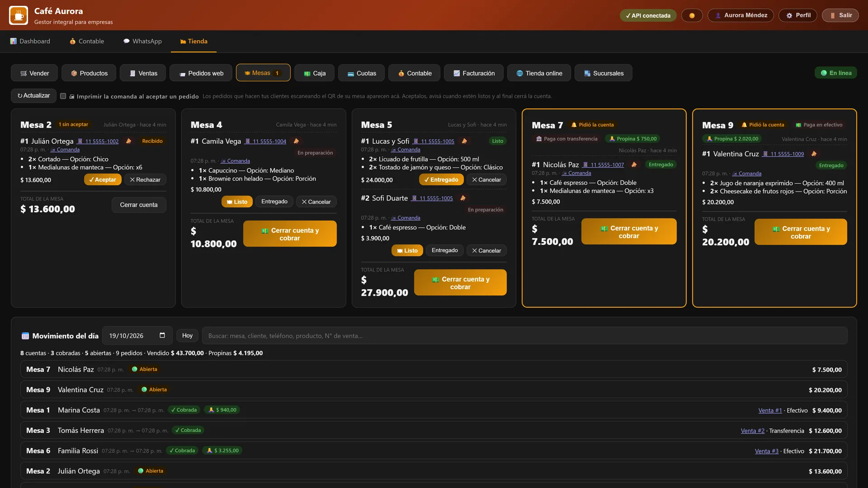
Task: Click the bell icon beside Camila Vega's phone
Action: [x=296, y=141]
